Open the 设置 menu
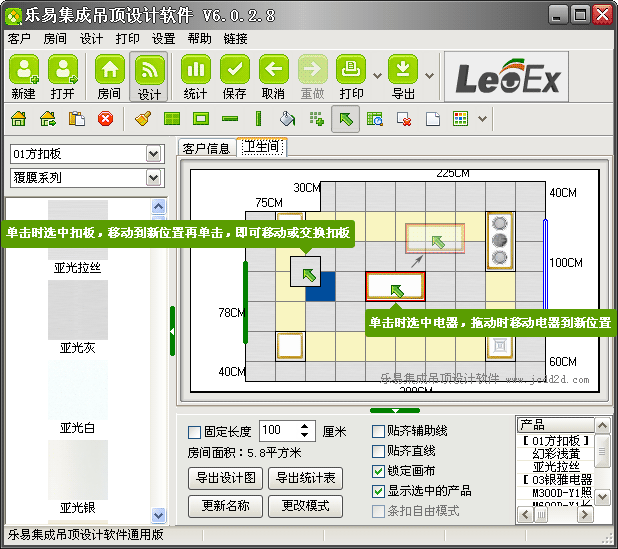Image resolution: width=618 pixels, height=549 pixels. [163, 38]
